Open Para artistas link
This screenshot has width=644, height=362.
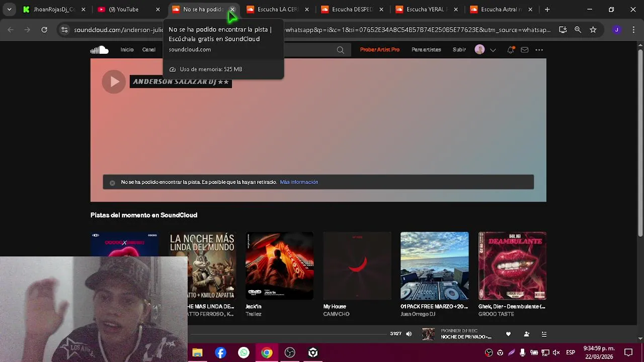pos(426,50)
